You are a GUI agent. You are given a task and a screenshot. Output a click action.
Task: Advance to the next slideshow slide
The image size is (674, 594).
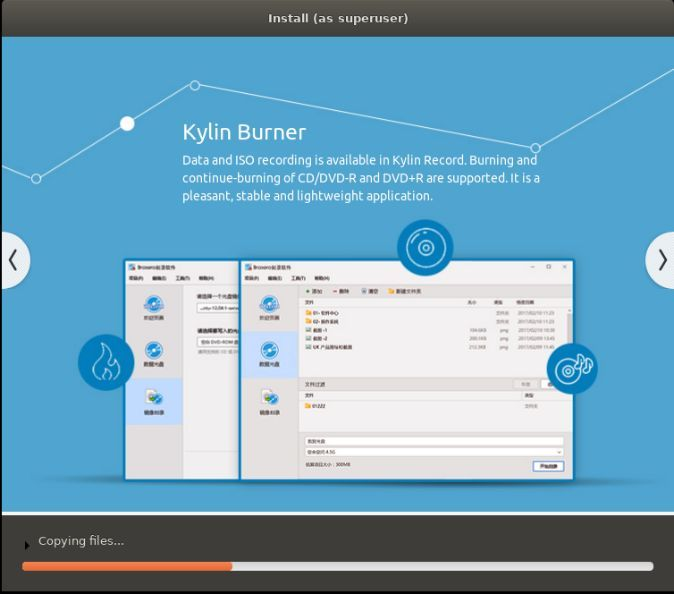661,260
